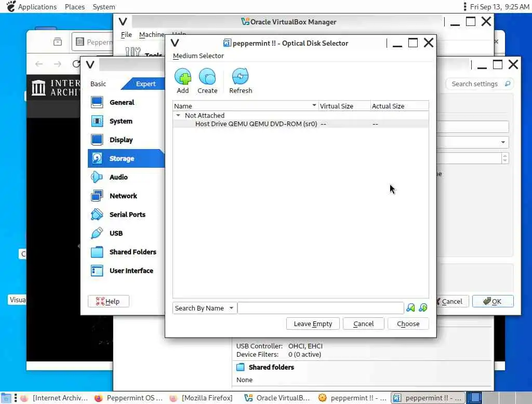The height and width of the screenshot is (404, 532).
Task: Click the Help button in settings
Action: point(108,301)
